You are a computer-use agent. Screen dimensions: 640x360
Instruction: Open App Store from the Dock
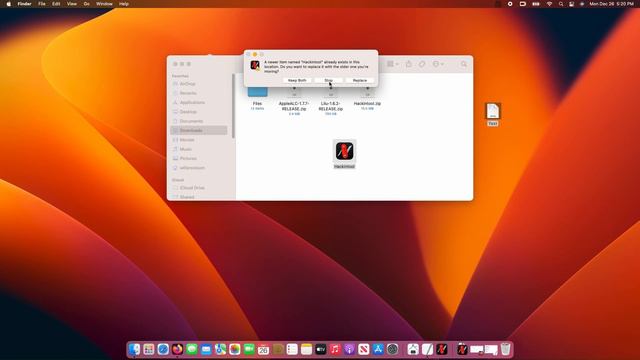[x=378, y=349]
